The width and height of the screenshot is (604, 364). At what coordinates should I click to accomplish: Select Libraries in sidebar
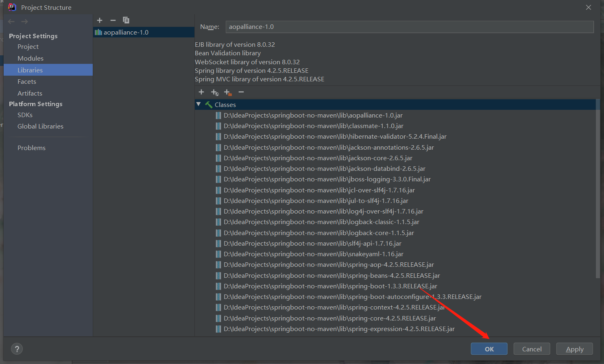tap(48, 70)
